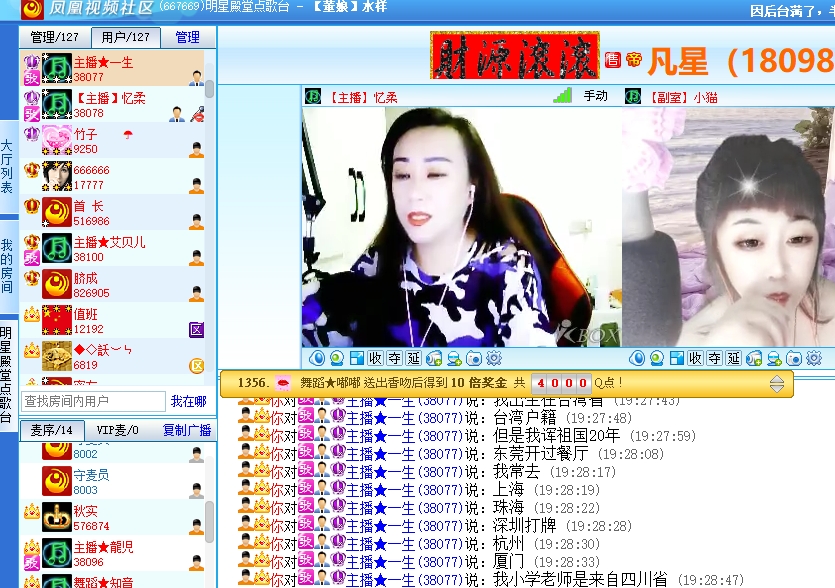Click the webcam icon under 小猫's video
This screenshot has width=835, height=588.
click(657, 358)
